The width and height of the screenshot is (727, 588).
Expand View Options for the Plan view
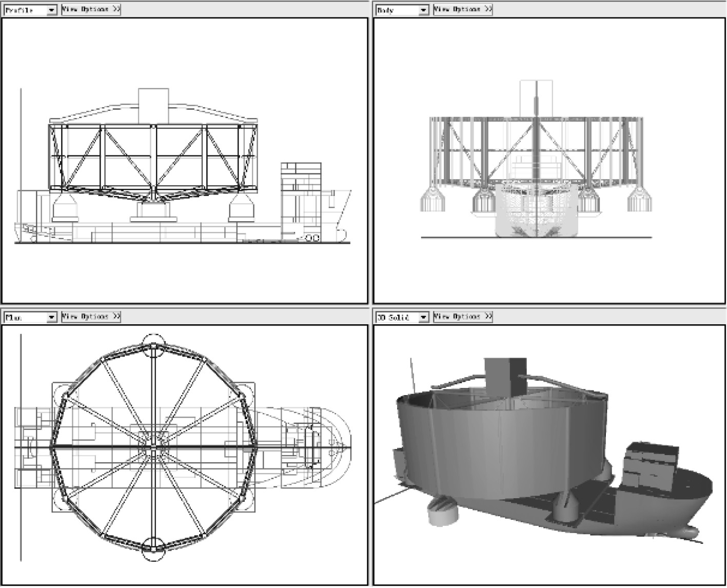pos(91,317)
